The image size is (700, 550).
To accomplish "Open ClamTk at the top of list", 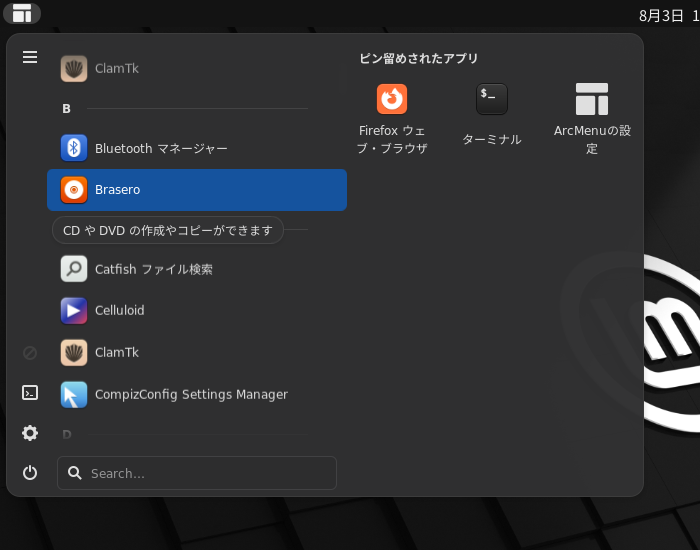I will [197, 68].
